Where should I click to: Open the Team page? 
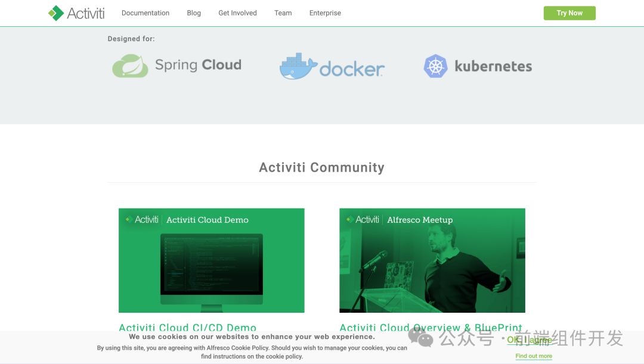(283, 13)
